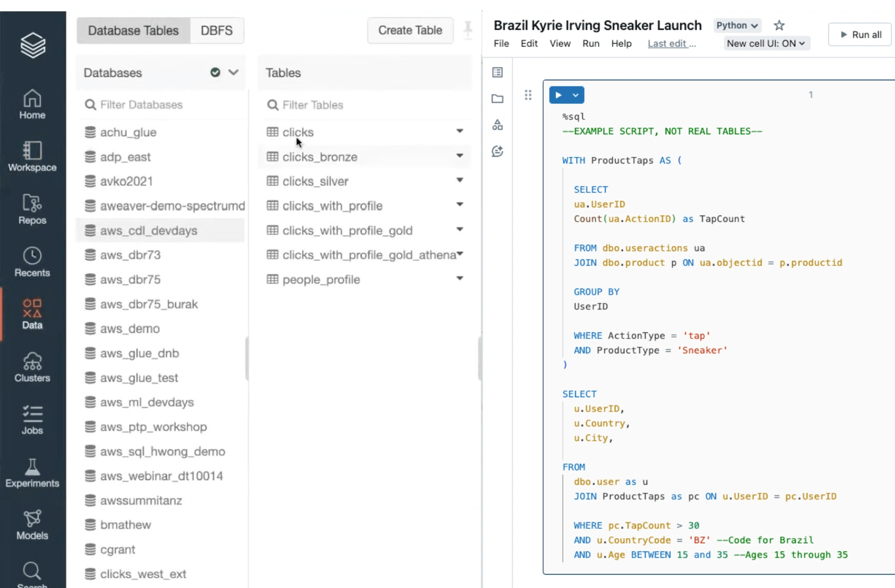Viewport: 895px width, 588px height.
Task: Switch to Database Tables tab
Action: click(x=133, y=30)
